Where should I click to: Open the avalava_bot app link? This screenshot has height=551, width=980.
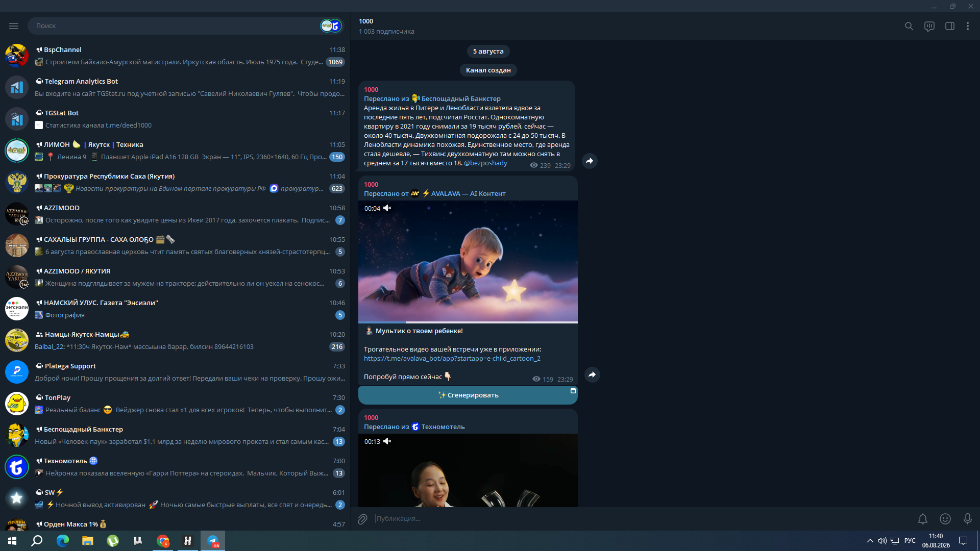452,358
